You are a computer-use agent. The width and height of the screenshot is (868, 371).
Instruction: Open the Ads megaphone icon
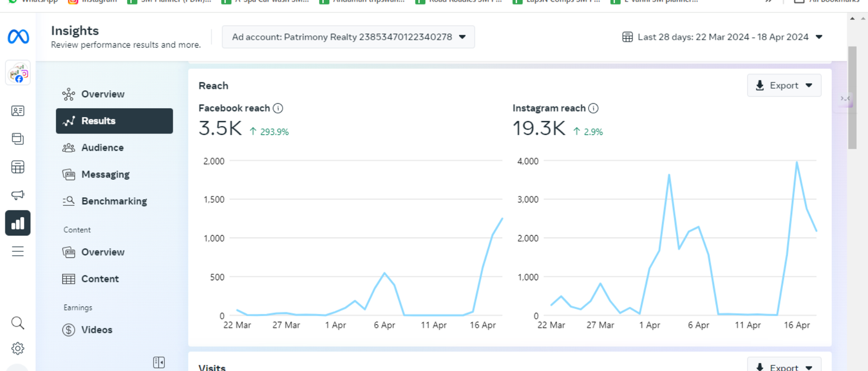tap(18, 194)
